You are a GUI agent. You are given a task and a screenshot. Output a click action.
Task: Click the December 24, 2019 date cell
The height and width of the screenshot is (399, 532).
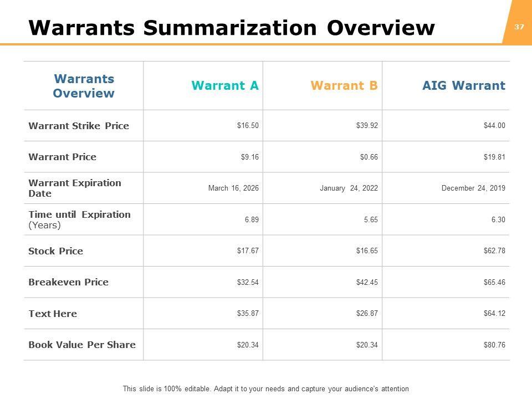[x=473, y=188]
